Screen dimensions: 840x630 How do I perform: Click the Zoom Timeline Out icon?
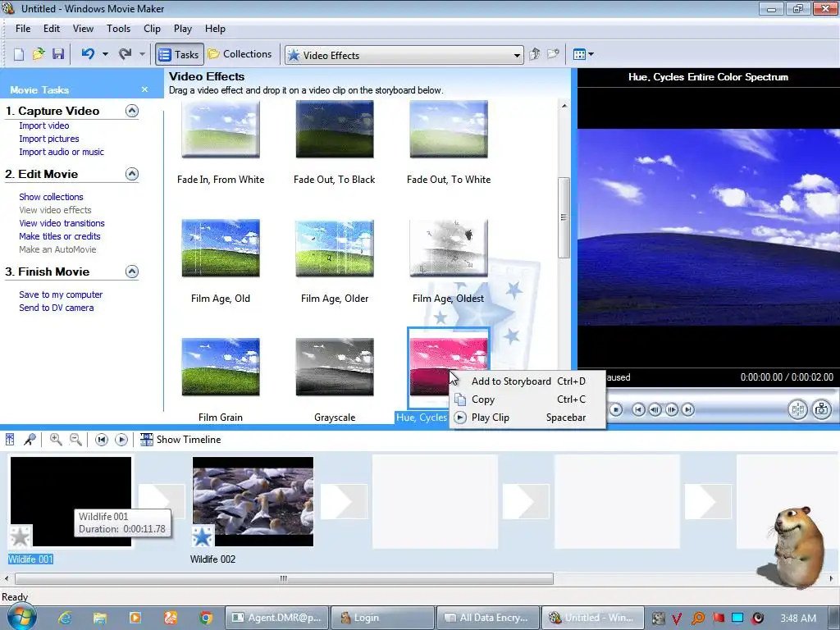76,440
